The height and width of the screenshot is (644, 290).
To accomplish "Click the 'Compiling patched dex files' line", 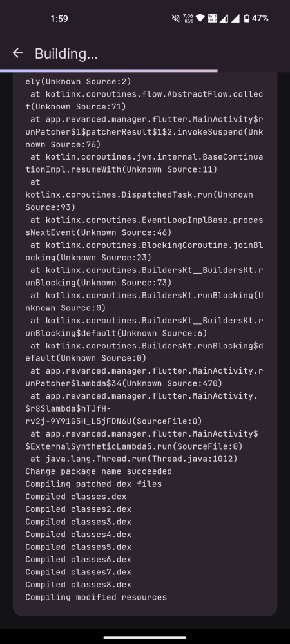I will coord(93,484).
